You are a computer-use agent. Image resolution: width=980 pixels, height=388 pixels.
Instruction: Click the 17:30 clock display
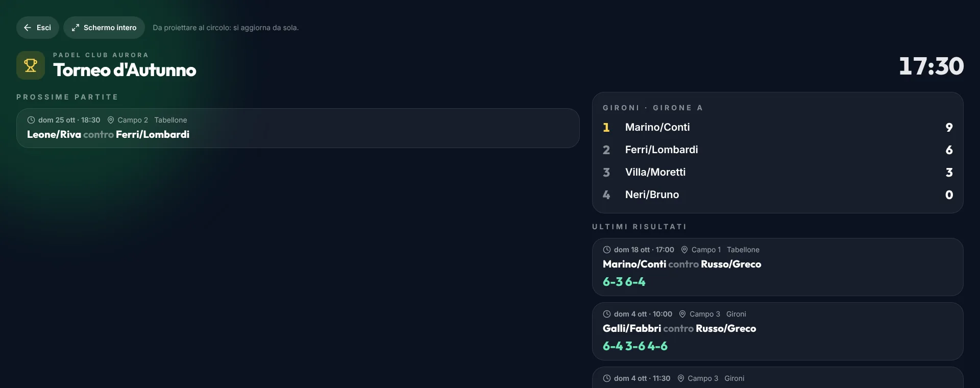[931, 66]
